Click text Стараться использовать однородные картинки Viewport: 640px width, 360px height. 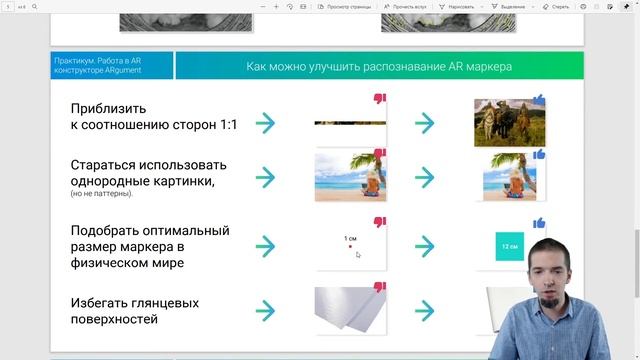point(149,173)
